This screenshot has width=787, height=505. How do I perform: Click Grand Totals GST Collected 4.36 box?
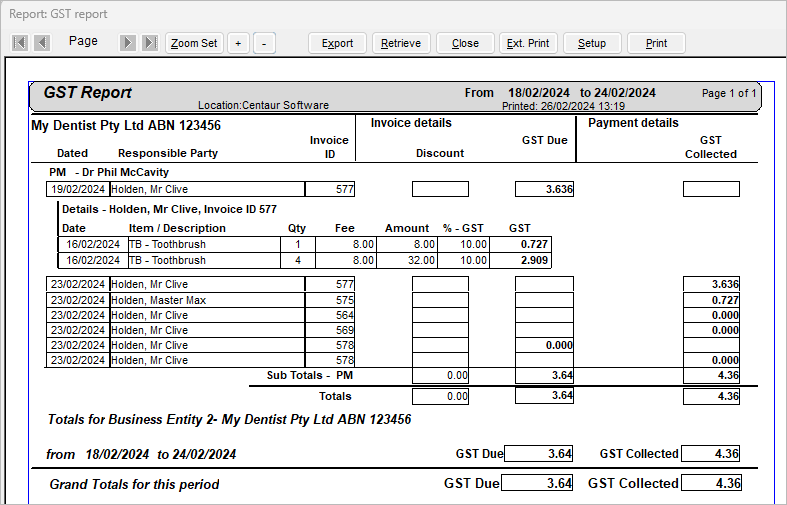click(x=711, y=483)
